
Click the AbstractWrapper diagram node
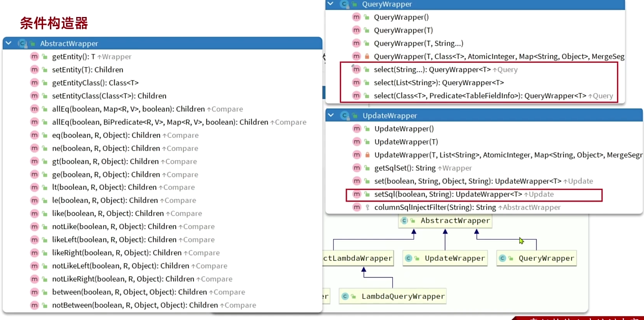pos(445,221)
